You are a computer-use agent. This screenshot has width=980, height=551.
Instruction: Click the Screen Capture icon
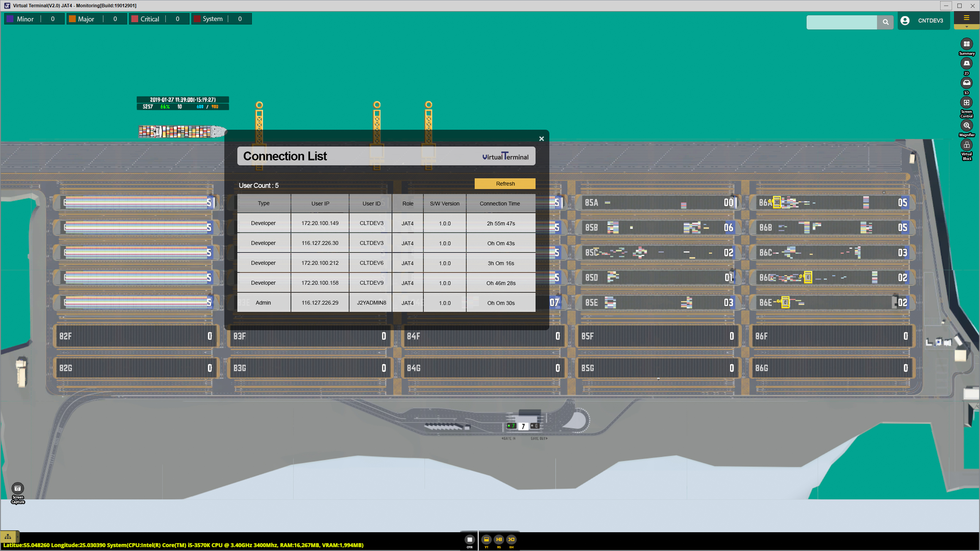pos(18,489)
